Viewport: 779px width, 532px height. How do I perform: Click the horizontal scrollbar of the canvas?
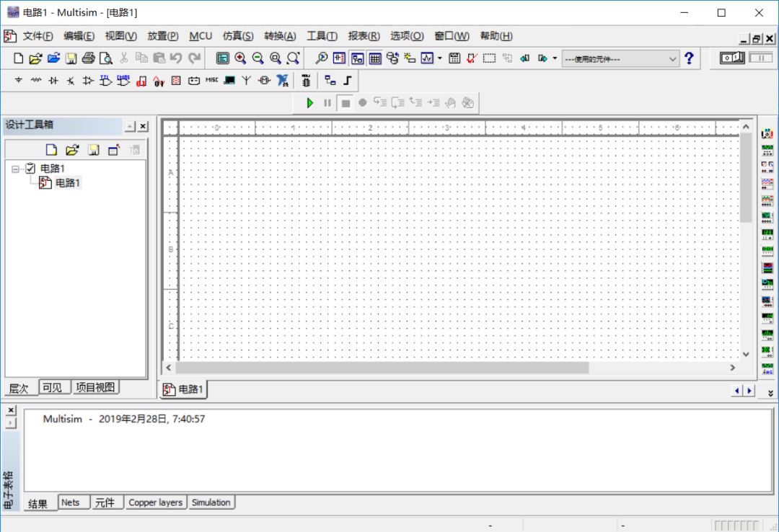[x=382, y=368]
